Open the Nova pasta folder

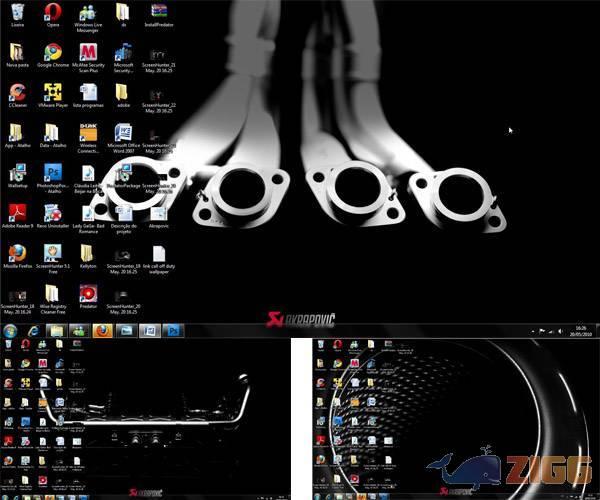[17, 52]
